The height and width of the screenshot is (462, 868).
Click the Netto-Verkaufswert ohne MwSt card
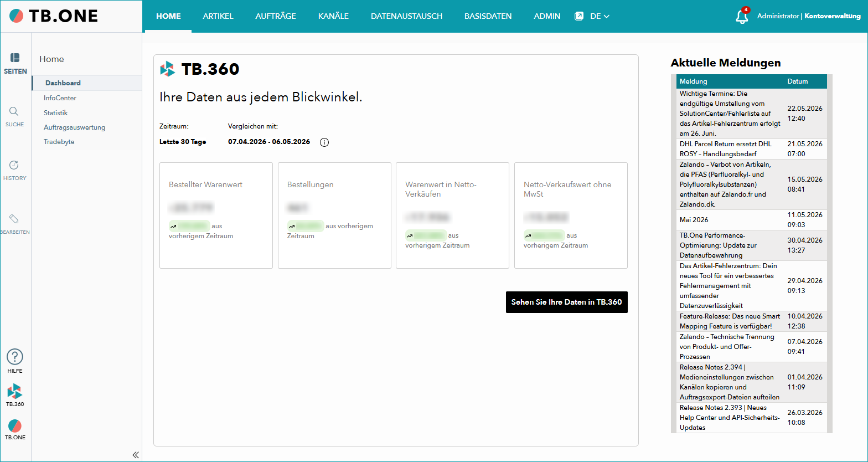(x=571, y=215)
